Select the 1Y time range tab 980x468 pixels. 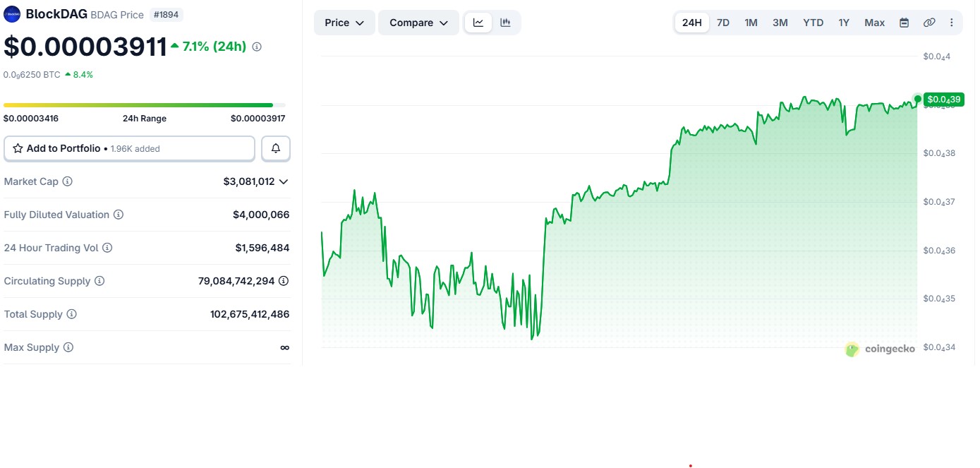(x=844, y=23)
